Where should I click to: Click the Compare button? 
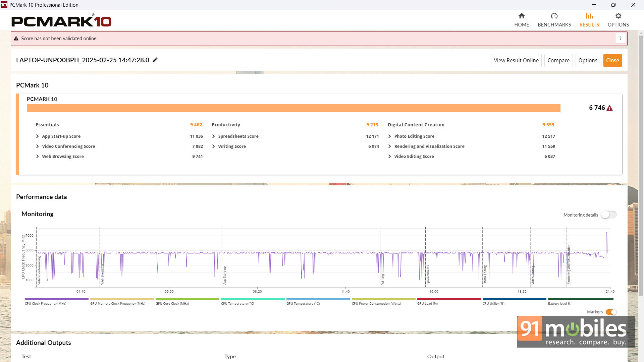click(x=558, y=60)
